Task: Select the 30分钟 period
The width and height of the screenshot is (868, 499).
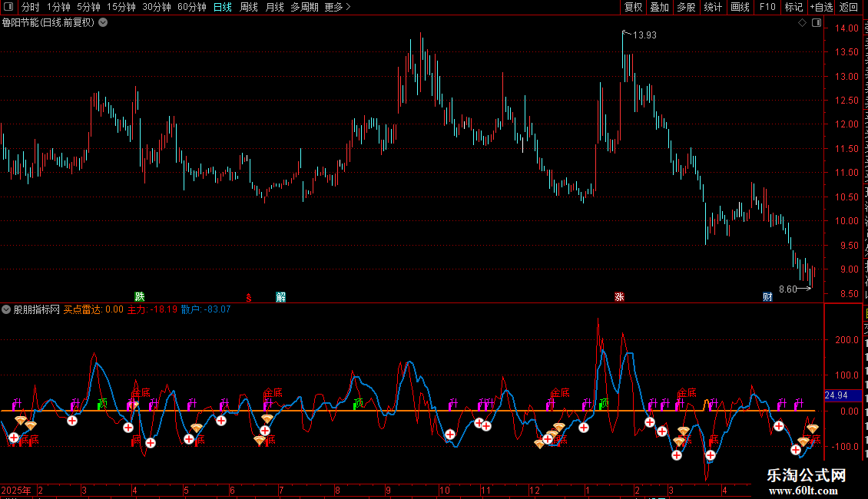Action: click(157, 7)
